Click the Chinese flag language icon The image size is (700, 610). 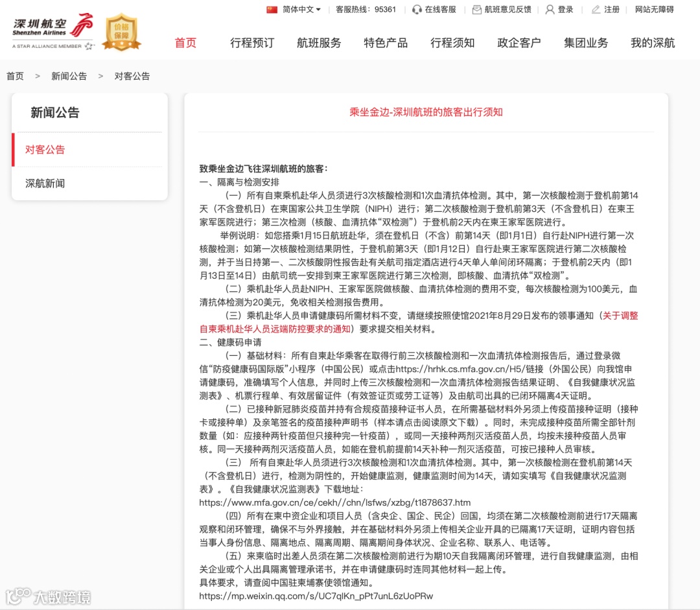[272, 9]
